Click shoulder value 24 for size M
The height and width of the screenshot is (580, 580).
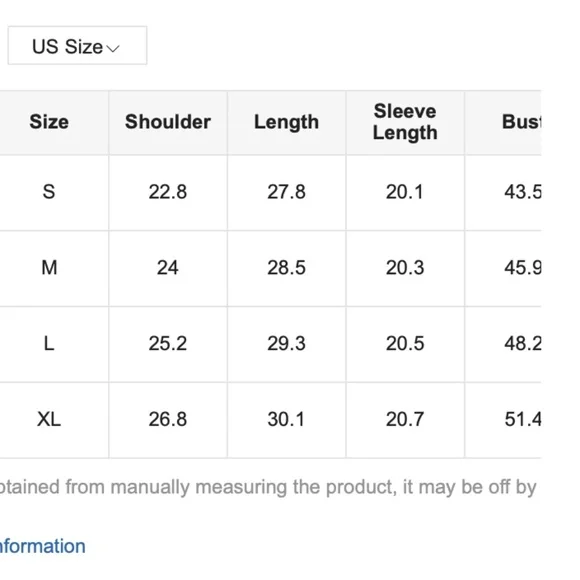point(168,268)
